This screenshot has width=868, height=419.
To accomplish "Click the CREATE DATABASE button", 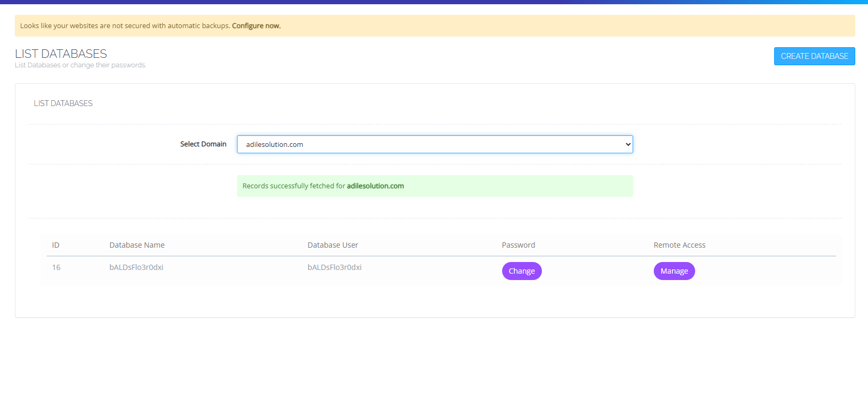I will (814, 56).
